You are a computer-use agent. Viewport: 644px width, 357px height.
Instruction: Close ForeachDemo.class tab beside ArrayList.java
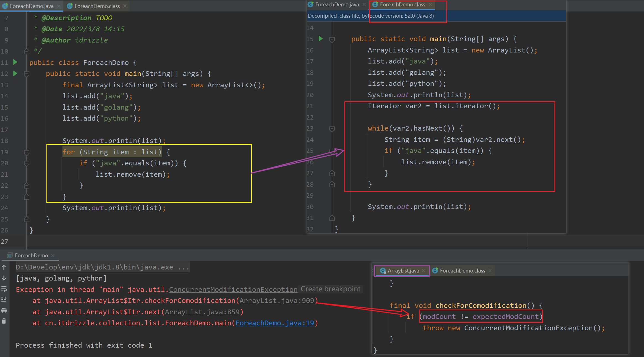click(x=490, y=271)
